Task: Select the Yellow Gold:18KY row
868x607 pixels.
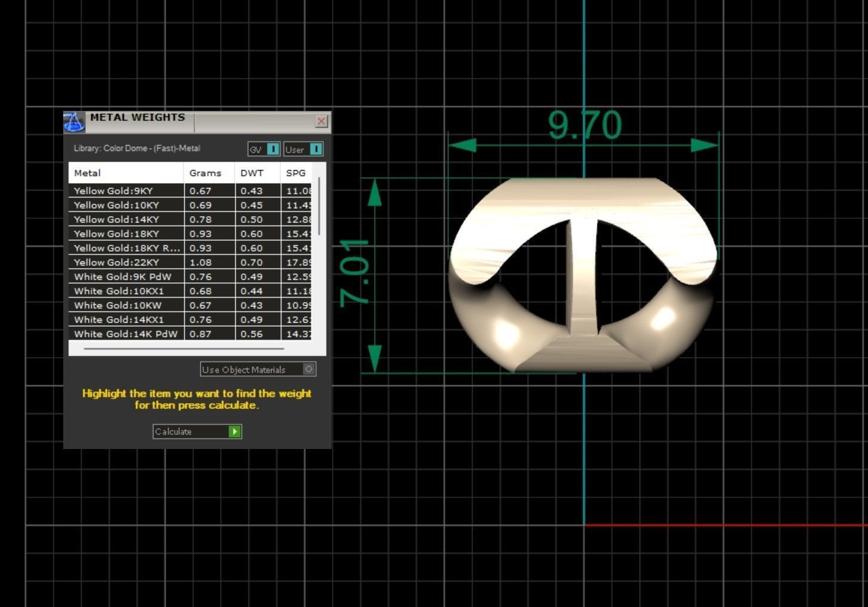Action: click(190, 234)
